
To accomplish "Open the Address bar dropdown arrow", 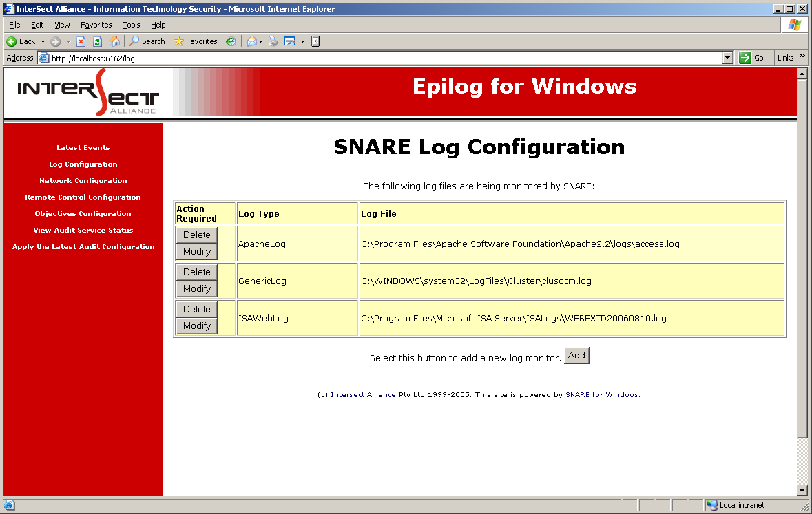I will click(728, 58).
